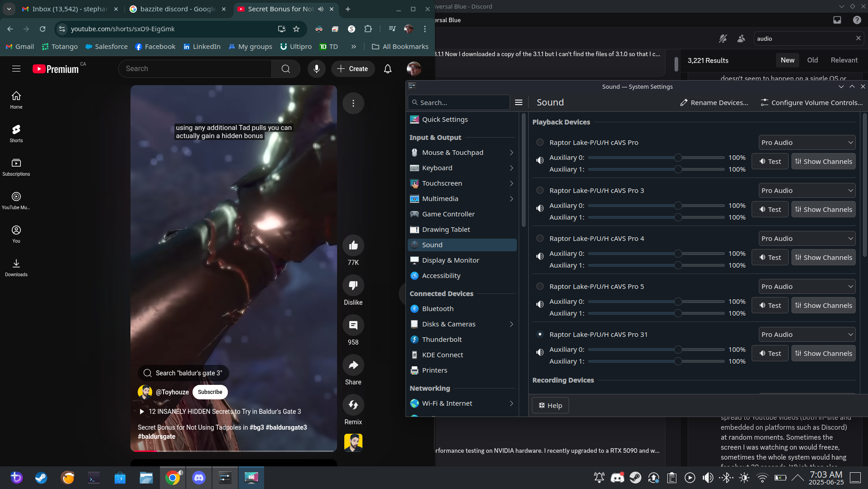The height and width of the screenshot is (489, 868).
Task: Expand Mouse & Touchpad settings
Action: point(462,153)
